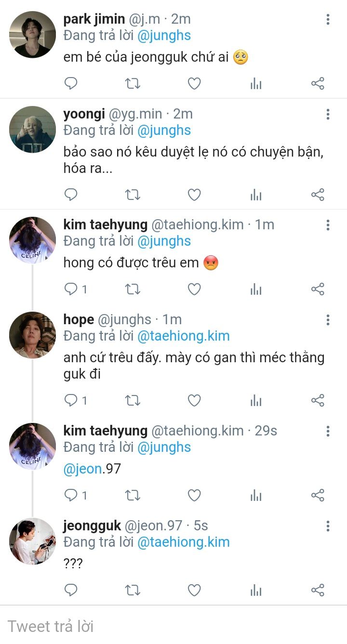The height and width of the screenshot is (644, 347).
Task: Open yoongi's profile picture
Action: tap(32, 130)
